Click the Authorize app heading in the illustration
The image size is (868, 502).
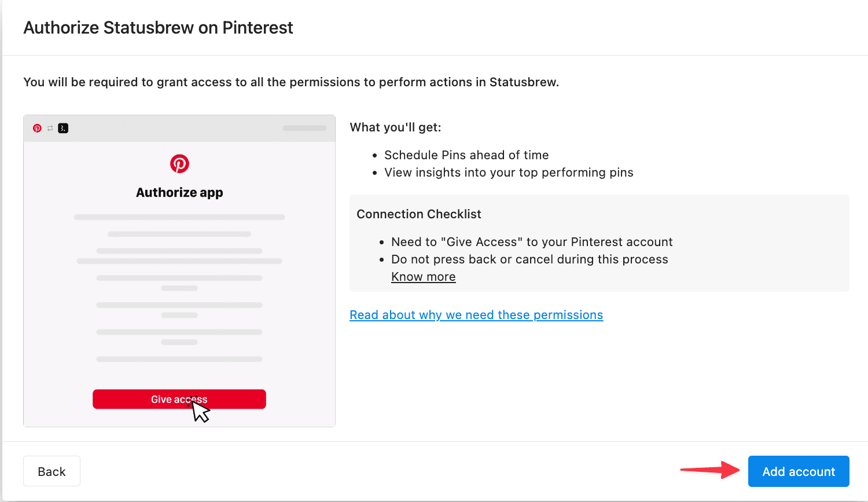click(179, 192)
